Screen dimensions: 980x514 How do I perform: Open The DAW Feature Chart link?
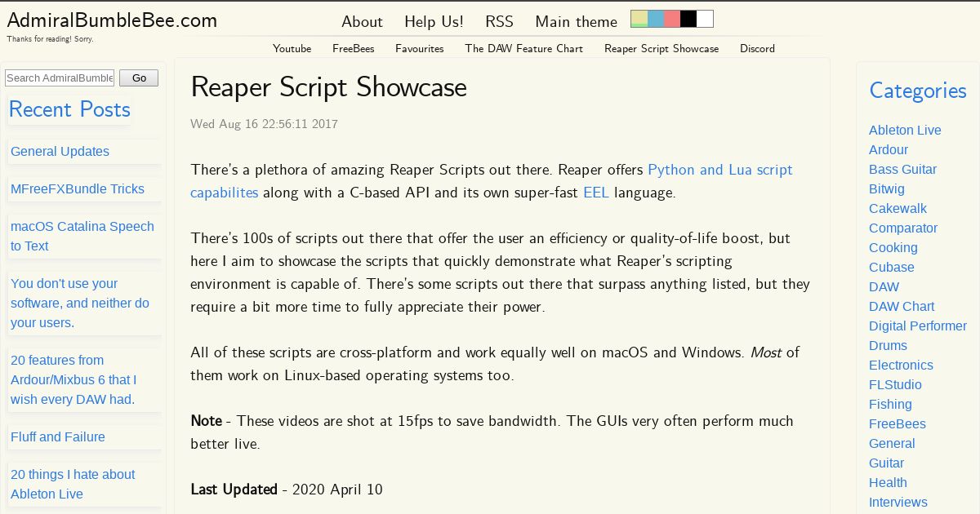pos(524,49)
